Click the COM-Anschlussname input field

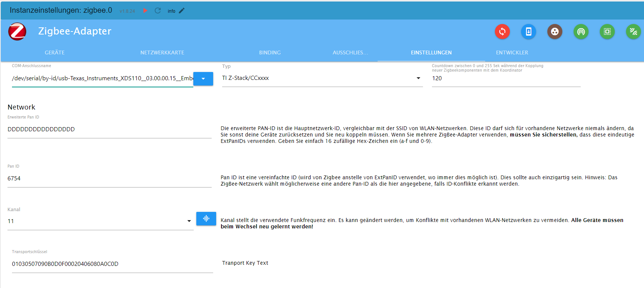point(102,78)
